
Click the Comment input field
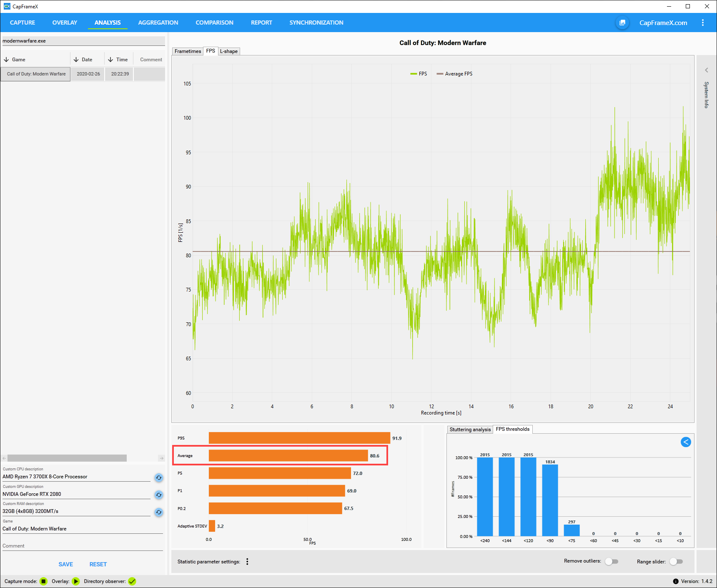83,546
